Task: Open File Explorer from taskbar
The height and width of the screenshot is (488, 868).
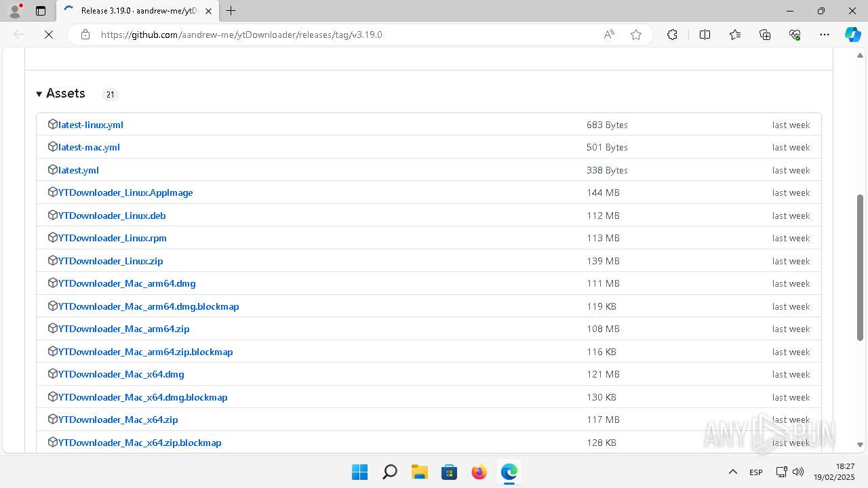Action: (x=419, y=472)
